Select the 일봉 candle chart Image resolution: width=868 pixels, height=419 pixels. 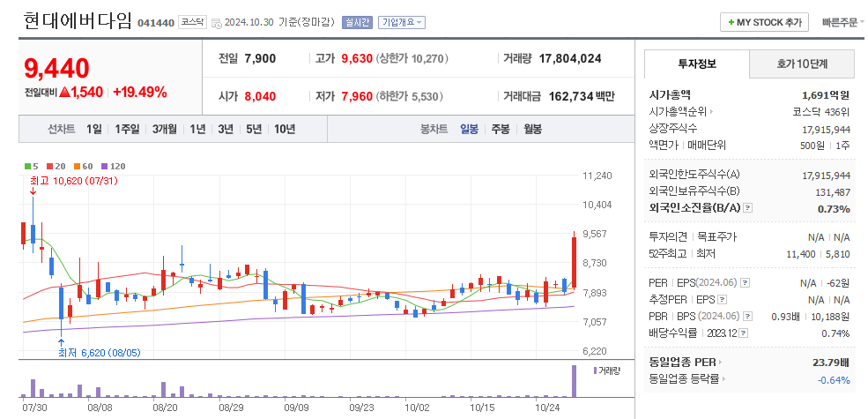470,129
